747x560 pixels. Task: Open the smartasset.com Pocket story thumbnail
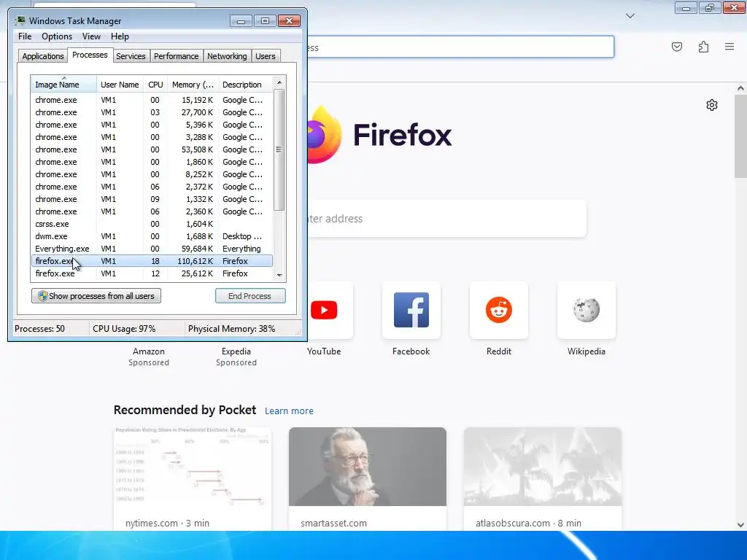(x=368, y=467)
